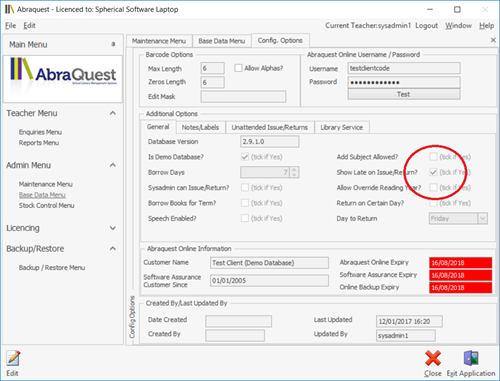Screen dimensions: 500x381
Task: Click the Test button for online credentials
Action: pos(404,94)
